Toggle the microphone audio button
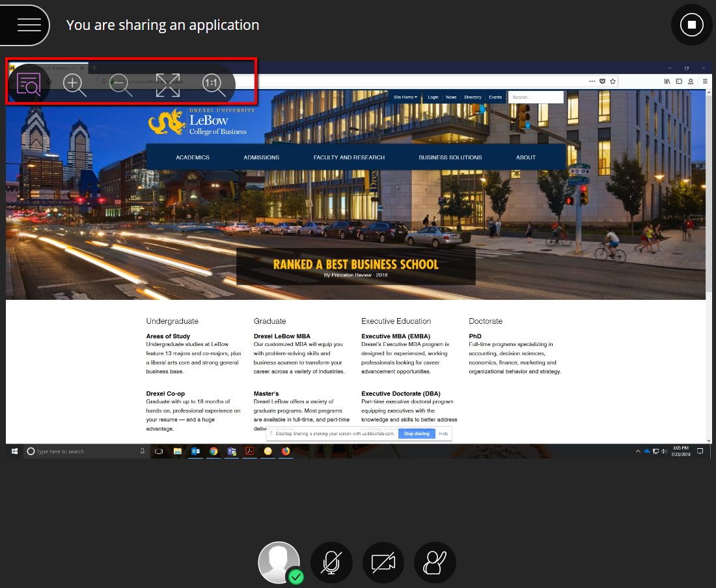 pyautogui.click(x=331, y=563)
